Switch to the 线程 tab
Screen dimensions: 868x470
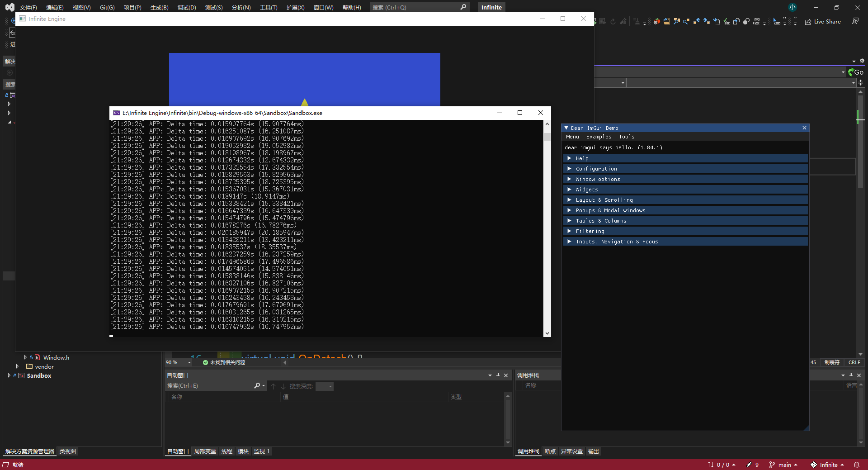coord(227,451)
